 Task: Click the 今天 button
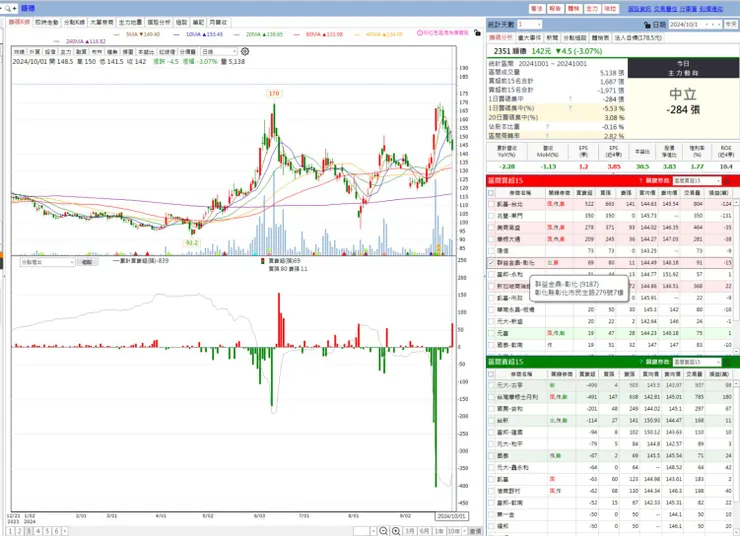coord(731,25)
